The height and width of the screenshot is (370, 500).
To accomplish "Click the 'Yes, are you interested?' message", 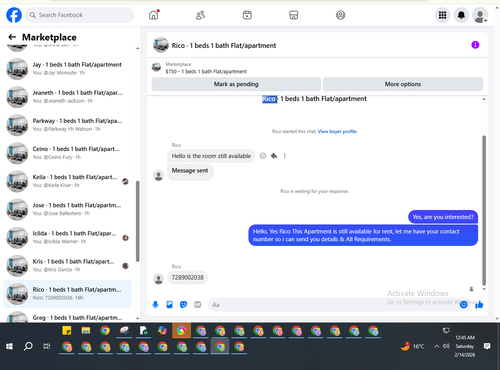I will tap(443, 217).
